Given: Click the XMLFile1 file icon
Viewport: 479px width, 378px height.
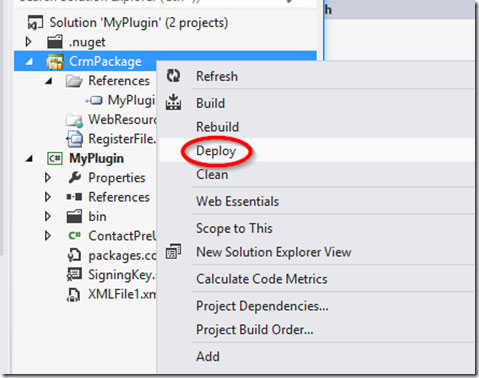Looking at the screenshot, I should click(x=74, y=294).
